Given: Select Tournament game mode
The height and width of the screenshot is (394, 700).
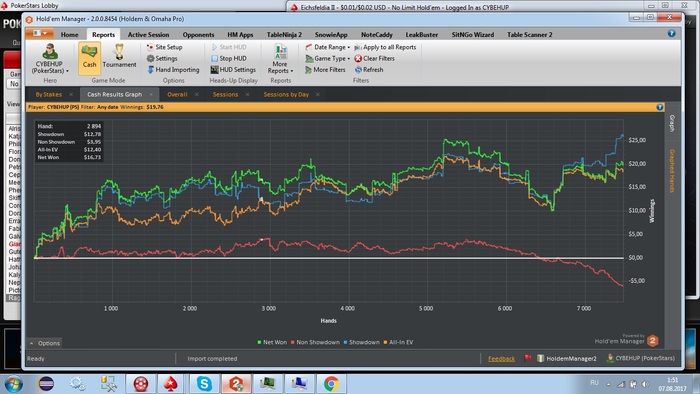Looking at the screenshot, I should tap(119, 56).
